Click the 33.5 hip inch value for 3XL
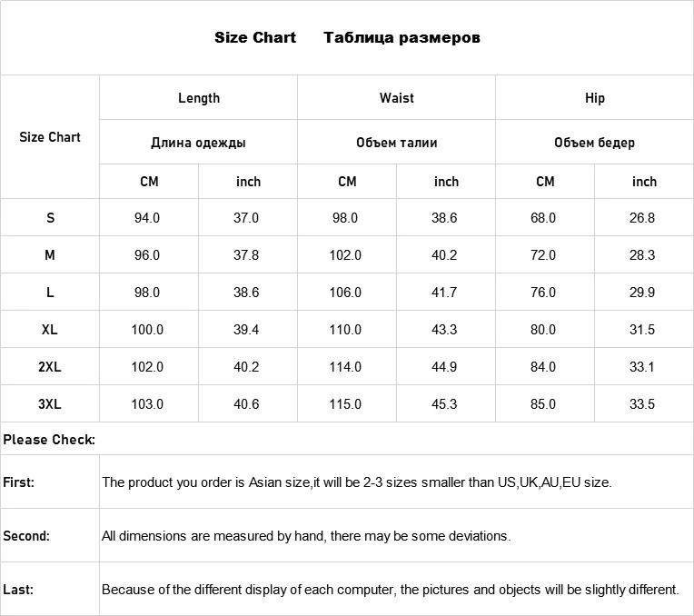 click(x=642, y=404)
